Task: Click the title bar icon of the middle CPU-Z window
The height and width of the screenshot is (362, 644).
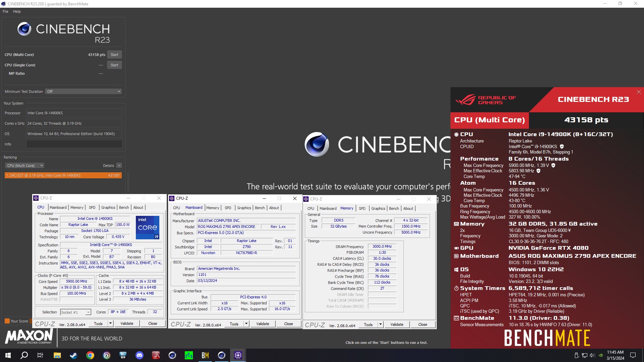Action: pyautogui.click(x=172, y=198)
